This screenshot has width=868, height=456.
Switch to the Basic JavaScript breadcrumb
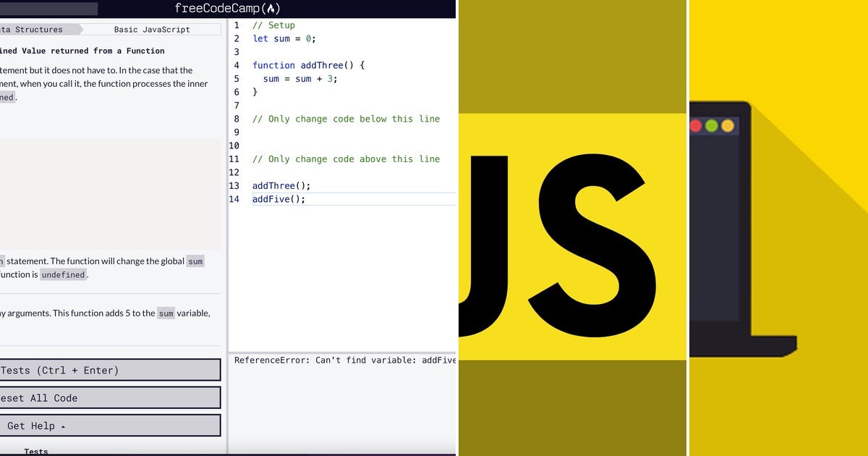[x=150, y=29]
